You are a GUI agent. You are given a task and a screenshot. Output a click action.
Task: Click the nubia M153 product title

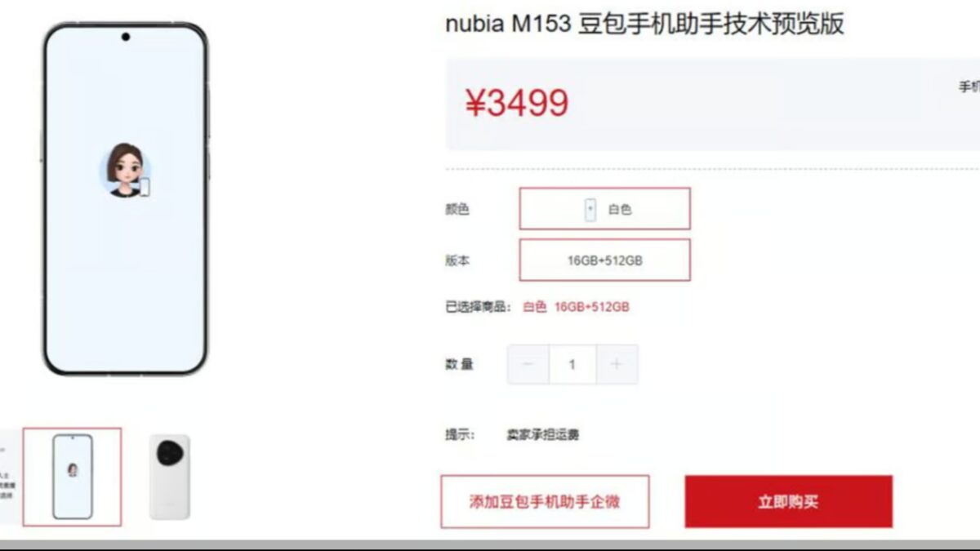[644, 24]
